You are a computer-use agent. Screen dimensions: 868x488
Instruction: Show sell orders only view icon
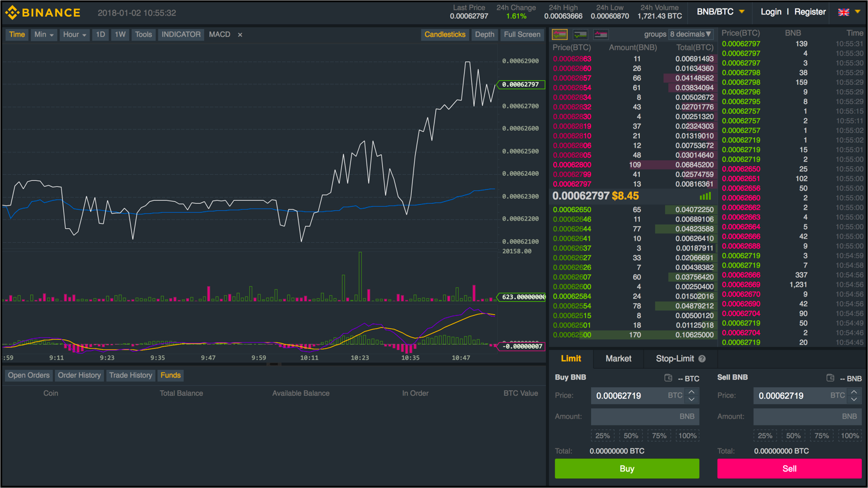[x=601, y=34]
